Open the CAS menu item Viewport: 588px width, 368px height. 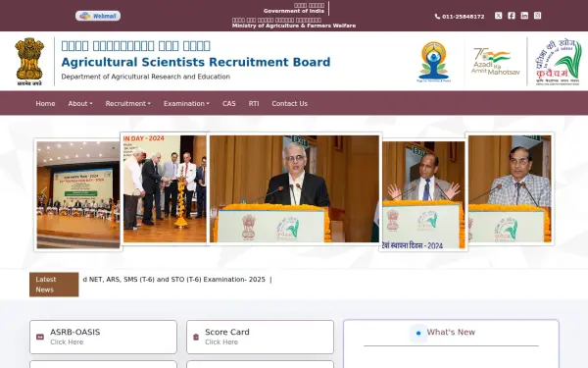[x=229, y=103]
